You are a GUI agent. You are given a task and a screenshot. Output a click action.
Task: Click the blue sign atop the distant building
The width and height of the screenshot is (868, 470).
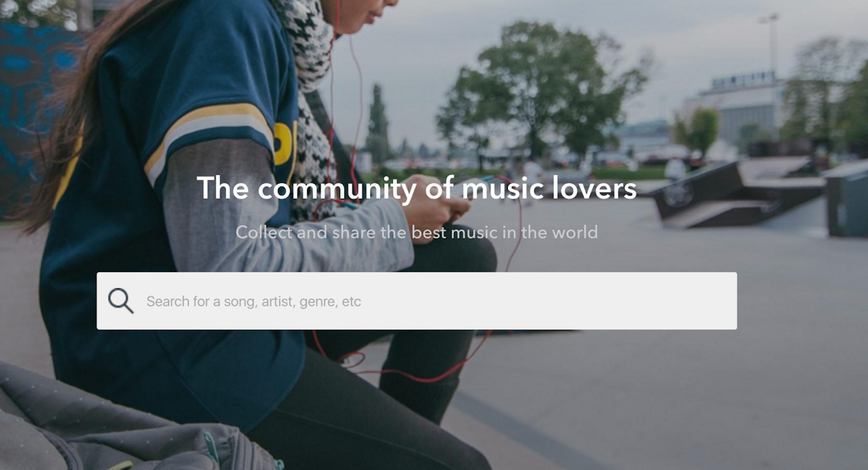pos(743,80)
